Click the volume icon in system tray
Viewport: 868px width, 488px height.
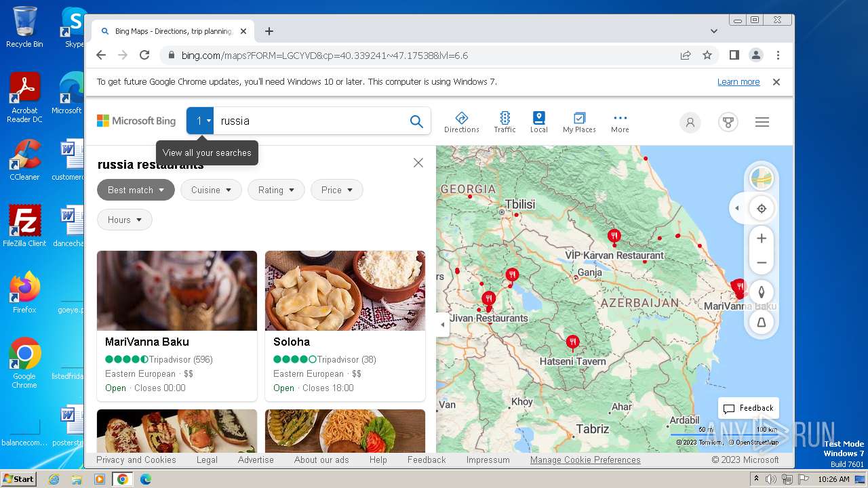tap(771, 479)
